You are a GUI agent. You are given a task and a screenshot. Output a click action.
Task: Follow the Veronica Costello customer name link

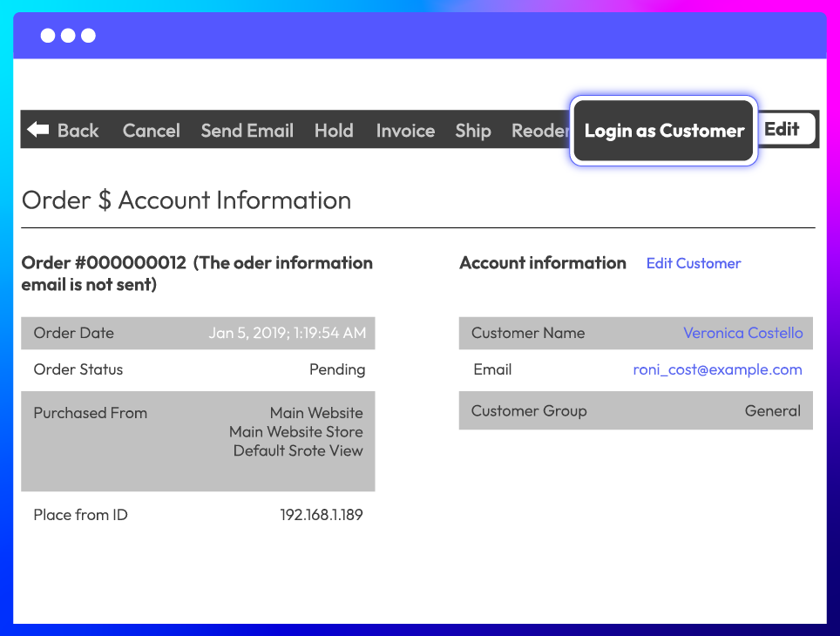(742, 333)
